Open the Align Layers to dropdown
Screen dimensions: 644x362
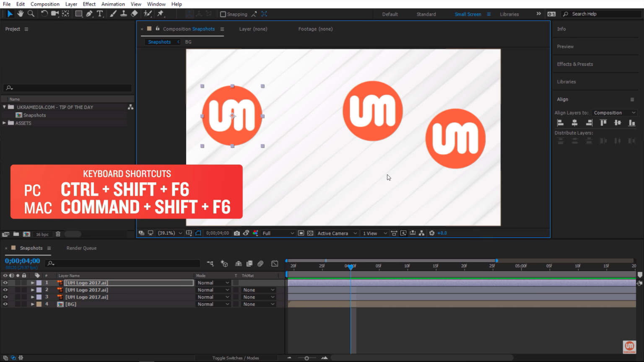[614, 113]
